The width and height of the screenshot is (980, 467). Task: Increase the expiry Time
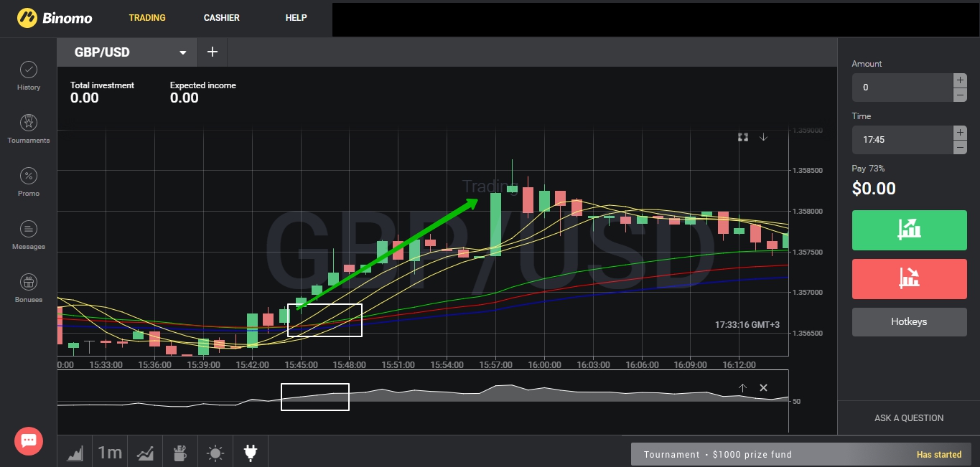[960, 133]
